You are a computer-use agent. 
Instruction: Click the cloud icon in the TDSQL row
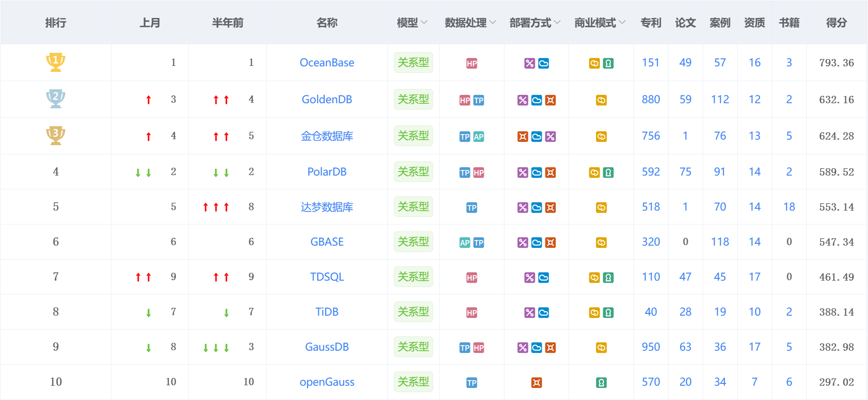pyautogui.click(x=544, y=278)
